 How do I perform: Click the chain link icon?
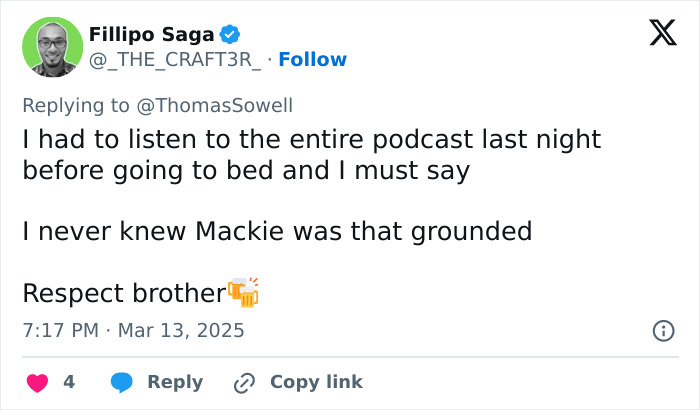(244, 382)
